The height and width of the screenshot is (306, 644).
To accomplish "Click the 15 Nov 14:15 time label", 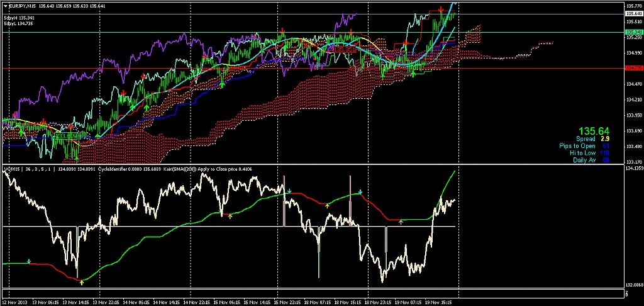I will [257, 303].
